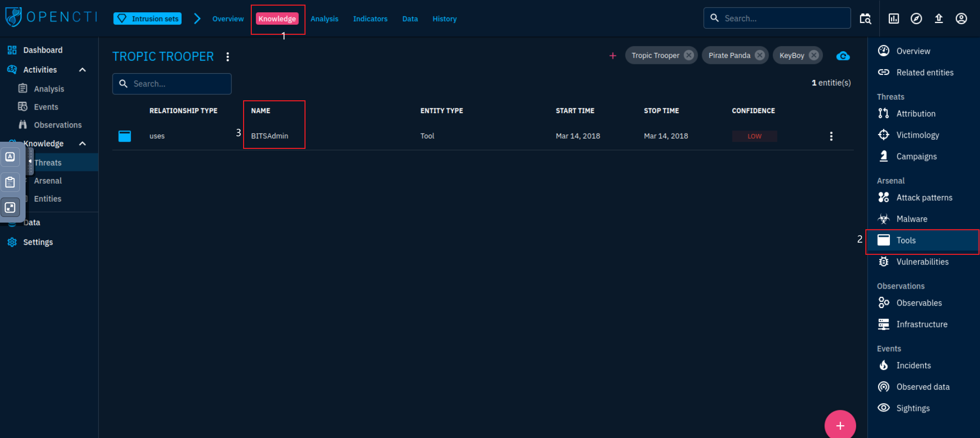980x438 pixels.
Task: Open the bulk search icon beside search bar
Action: 865,18
